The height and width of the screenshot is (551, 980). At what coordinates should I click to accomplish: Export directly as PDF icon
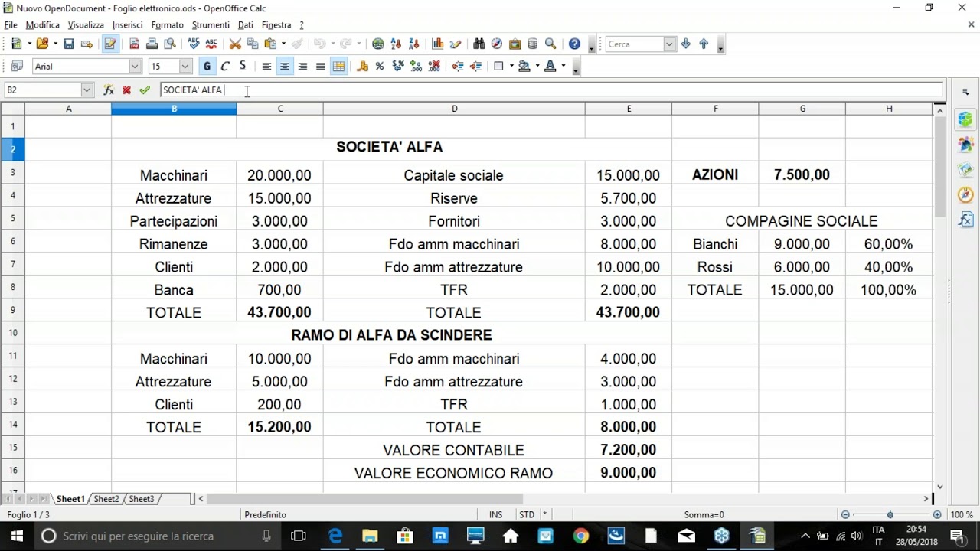135,44
